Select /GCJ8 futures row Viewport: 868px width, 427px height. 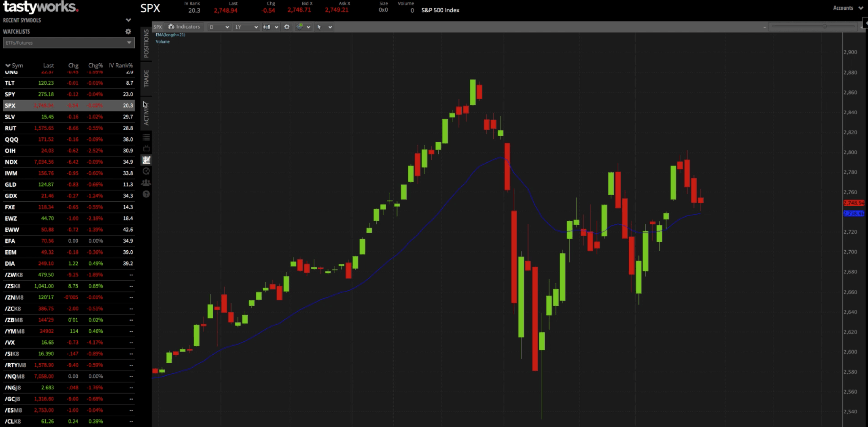(x=69, y=399)
